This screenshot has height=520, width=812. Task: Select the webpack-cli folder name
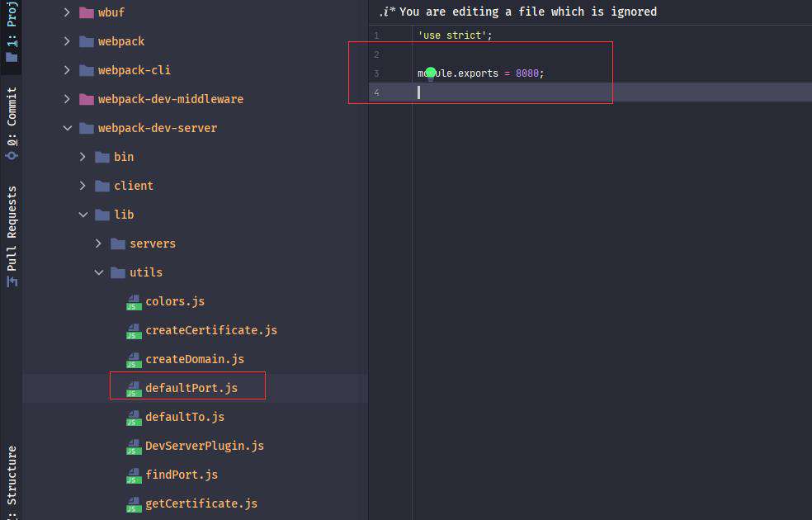tap(135, 70)
